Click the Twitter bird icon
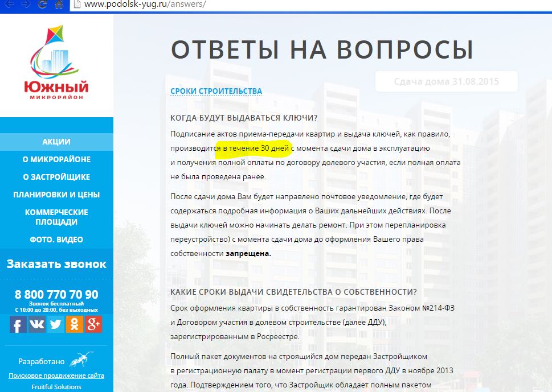The height and width of the screenshot is (392, 552). [56, 324]
